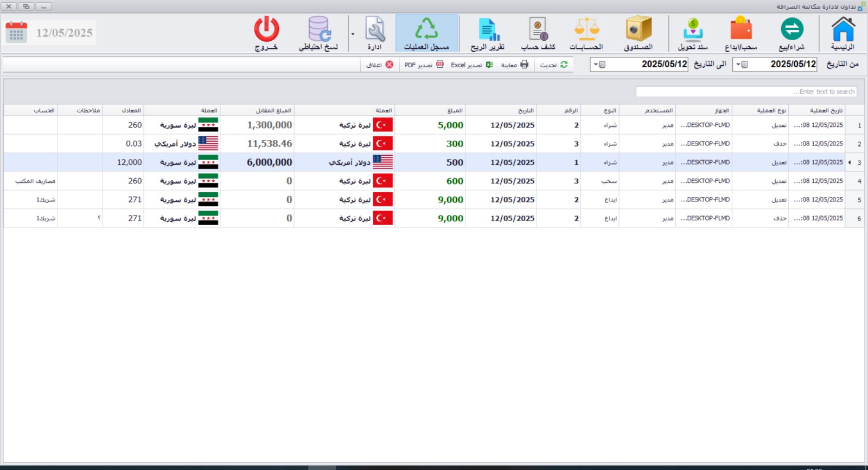Viewport: 868px width, 470px height.
Task: Open the ادارة administration wrench icon
Action: pos(375,33)
